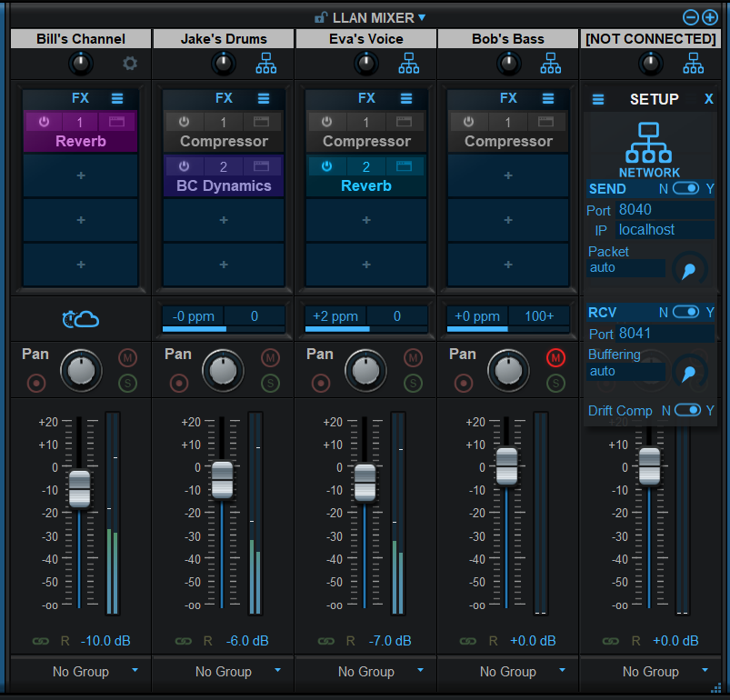Add plugin in Jake's Drums third slot
730x700 pixels.
[224, 220]
